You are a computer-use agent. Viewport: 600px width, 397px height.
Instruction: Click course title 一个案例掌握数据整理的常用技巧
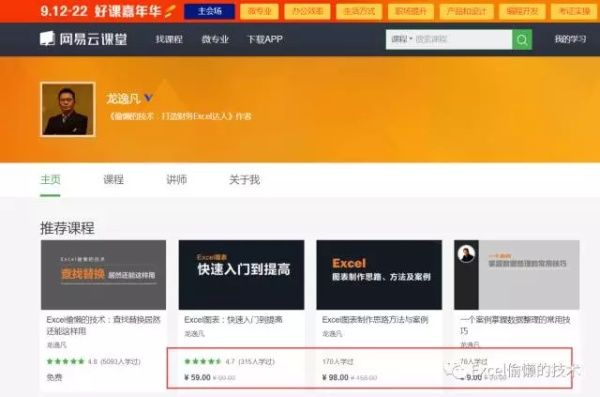point(515,325)
